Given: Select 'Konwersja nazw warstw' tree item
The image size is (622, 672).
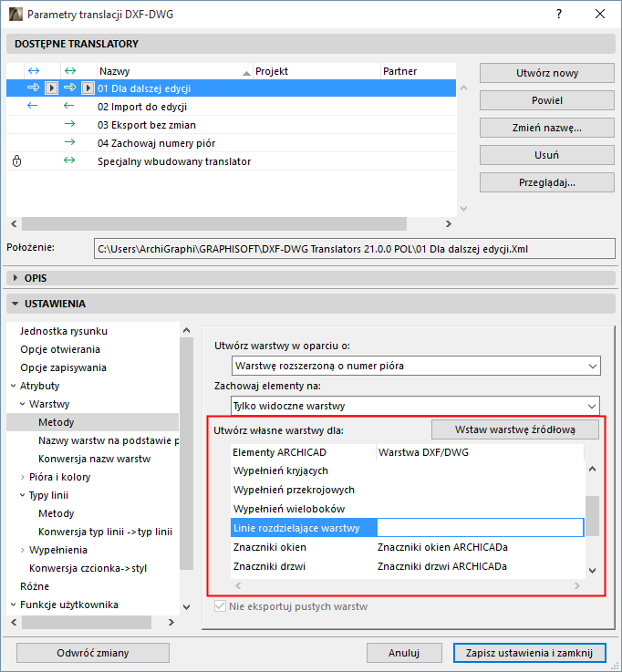Looking at the screenshot, I should 94,459.
